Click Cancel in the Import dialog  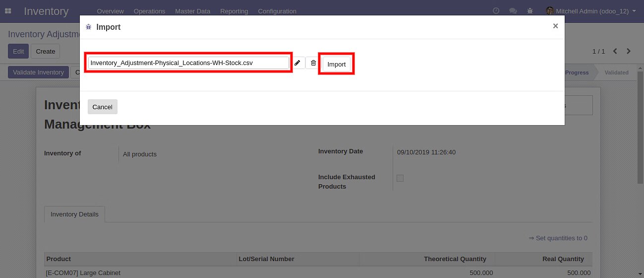[103, 107]
